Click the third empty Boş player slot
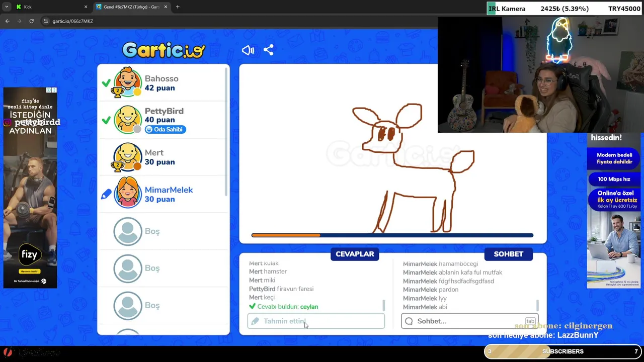 point(164,305)
